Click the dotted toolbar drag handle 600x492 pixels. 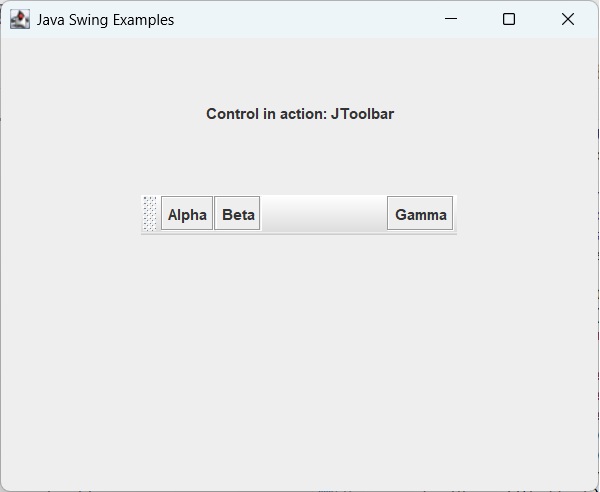click(150, 214)
